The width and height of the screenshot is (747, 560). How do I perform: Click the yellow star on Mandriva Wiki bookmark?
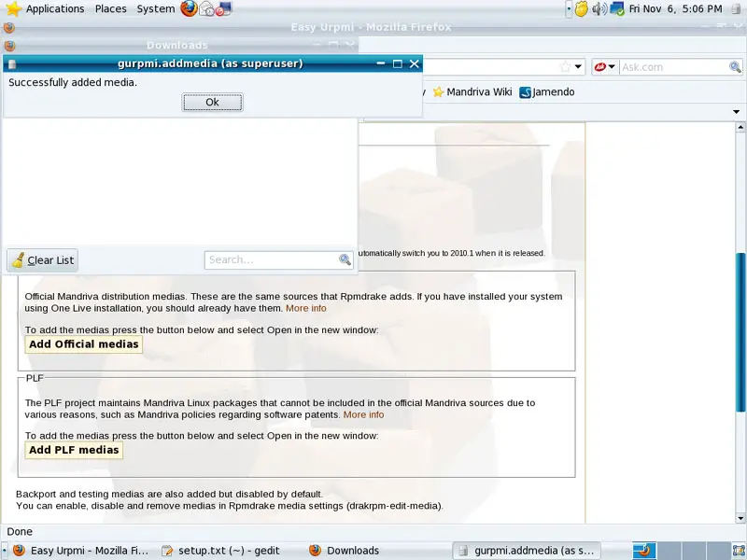pos(438,91)
